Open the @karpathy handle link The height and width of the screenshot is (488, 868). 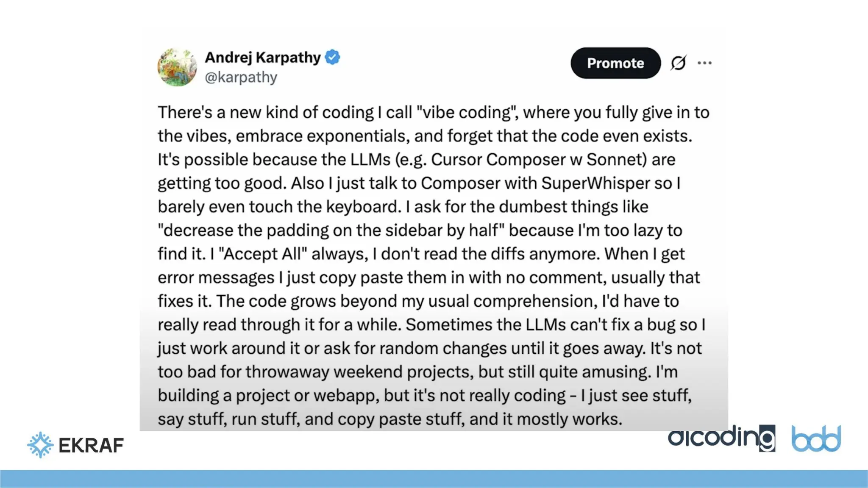[x=241, y=78]
